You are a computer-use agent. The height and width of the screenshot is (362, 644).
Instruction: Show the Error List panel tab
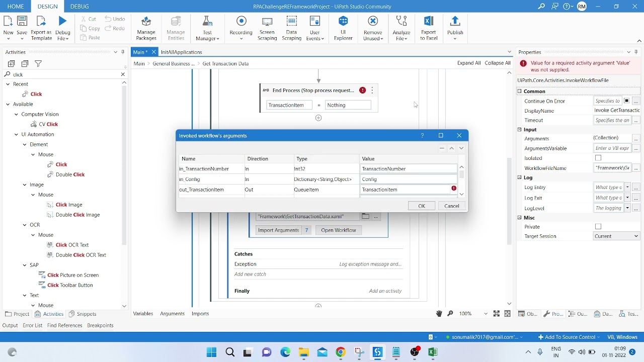pyautogui.click(x=32, y=325)
